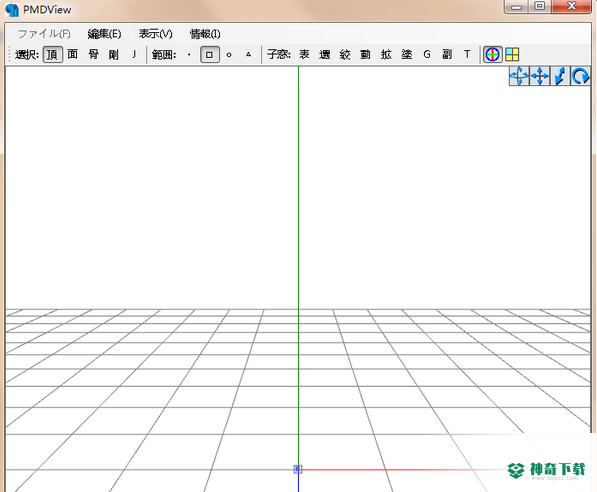Open the T sub-window

coord(467,54)
